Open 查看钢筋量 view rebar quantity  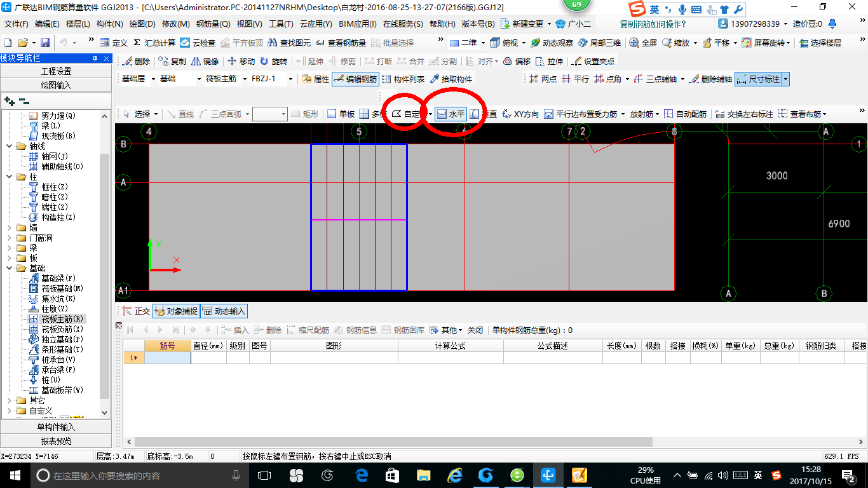pyautogui.click(x=340, y=43)
